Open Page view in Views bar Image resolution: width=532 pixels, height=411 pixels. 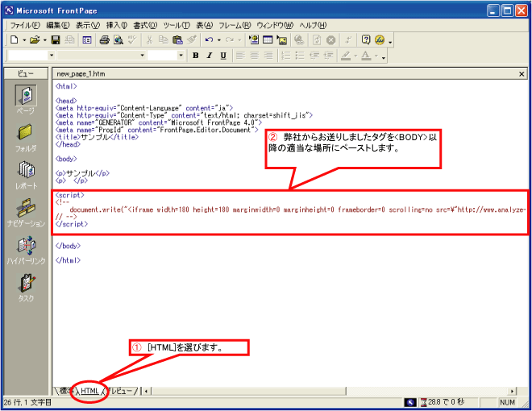point(26,101)
